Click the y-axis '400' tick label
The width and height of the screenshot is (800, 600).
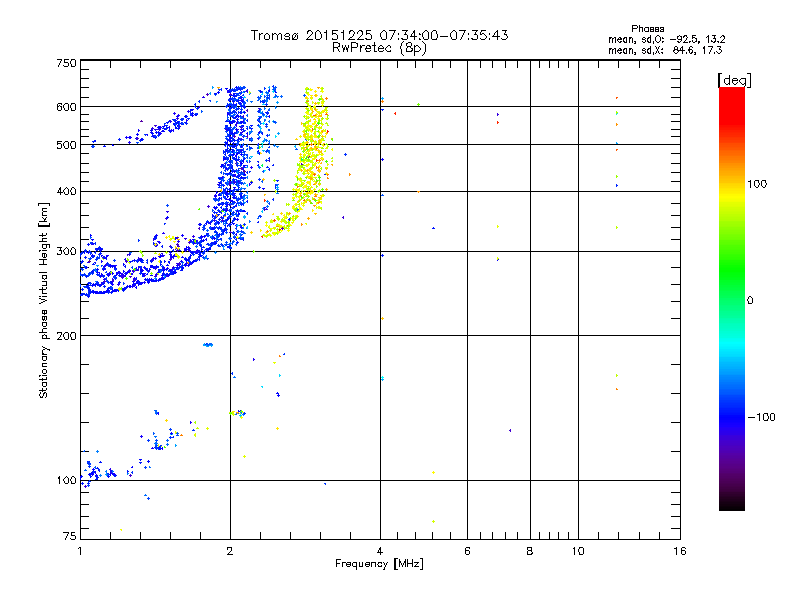tap(66, 191)
